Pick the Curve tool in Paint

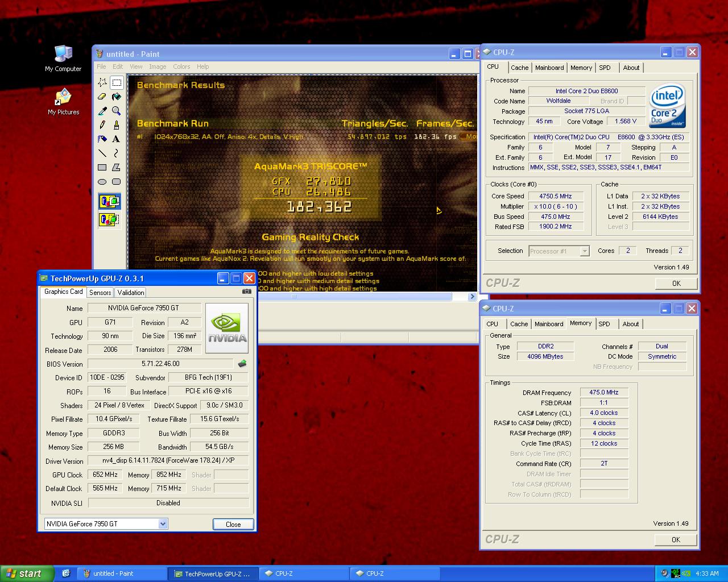tap(117, 153)
